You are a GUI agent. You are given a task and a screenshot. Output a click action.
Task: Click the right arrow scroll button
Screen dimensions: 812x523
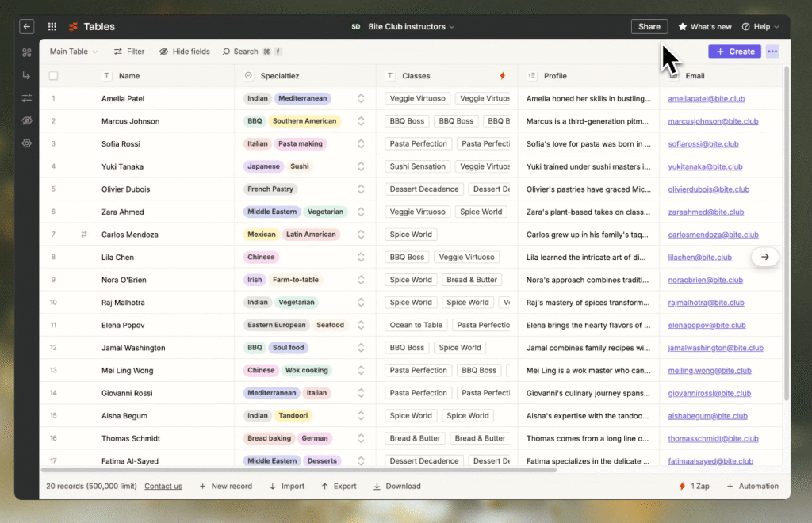tap(765, 257)
